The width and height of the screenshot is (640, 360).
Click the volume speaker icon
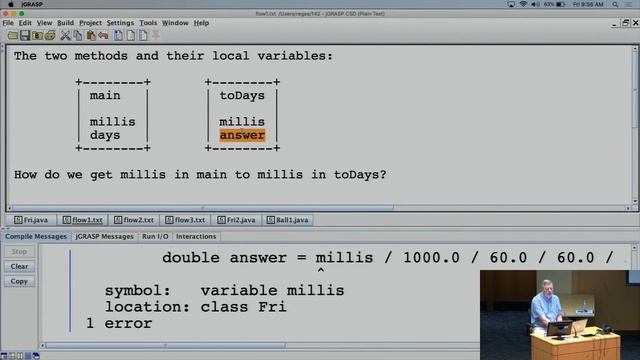point(535,4)
